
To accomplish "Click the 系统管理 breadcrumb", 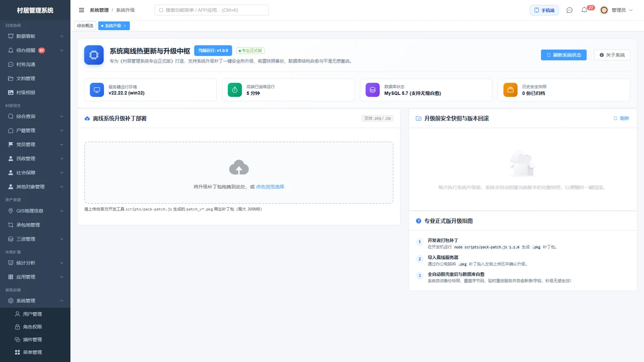I will pos(99,10).
